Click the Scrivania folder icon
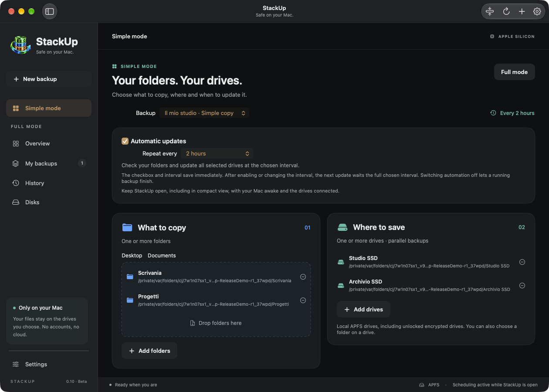 click(x=130, y=277)
